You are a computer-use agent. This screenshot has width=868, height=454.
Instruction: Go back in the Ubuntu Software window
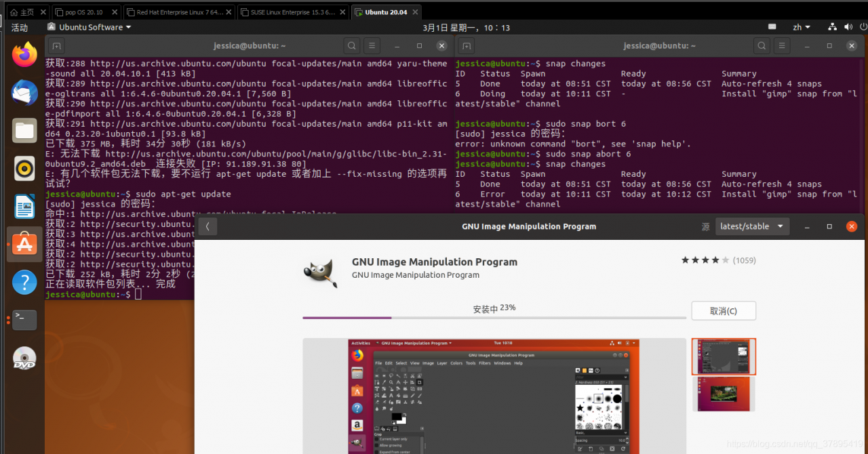(x=207, y=226)
